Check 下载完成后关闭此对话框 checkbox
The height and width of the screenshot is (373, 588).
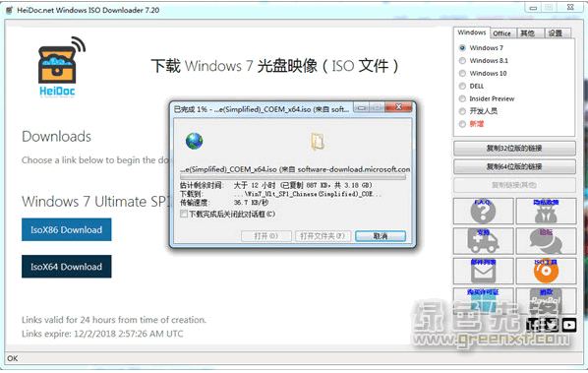pyautogui.click(x=184, y=214)
